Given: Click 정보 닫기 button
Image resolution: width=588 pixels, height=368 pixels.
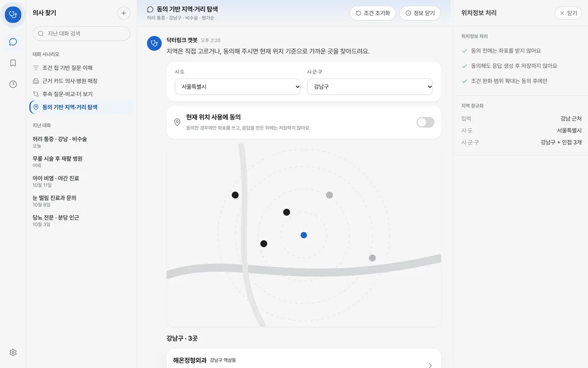Looking at the screenshot, I should (x=420, y=13).
